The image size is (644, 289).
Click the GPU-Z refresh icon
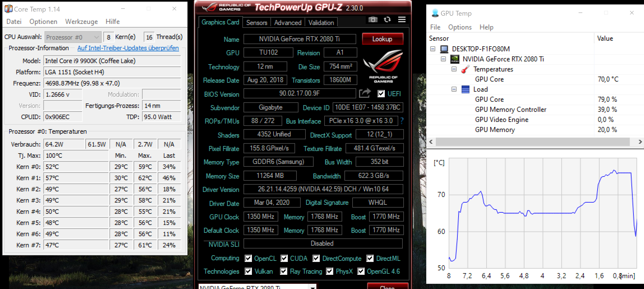[387, 20]
